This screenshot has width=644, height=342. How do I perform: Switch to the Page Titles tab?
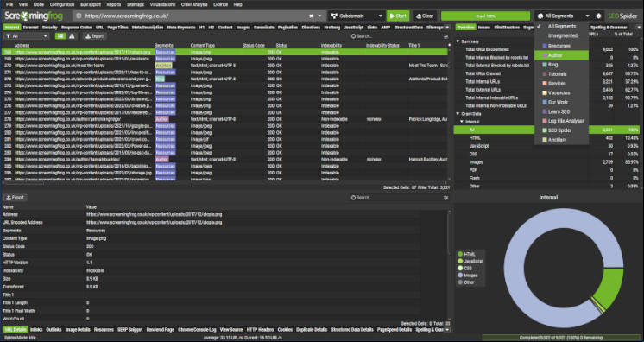click(118, 28)
